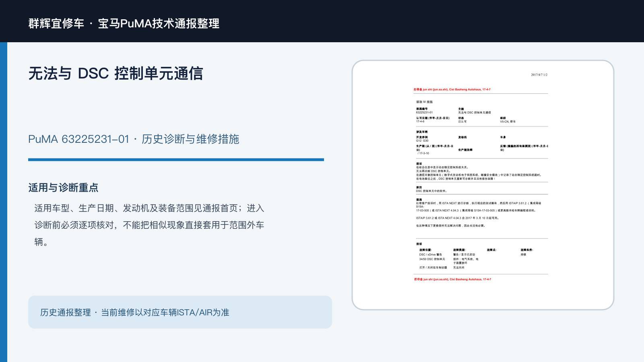This screenshot has width=644, height=362.
Task: Click the red 打印自 jun shi line at document top
Action: (452, 90)
